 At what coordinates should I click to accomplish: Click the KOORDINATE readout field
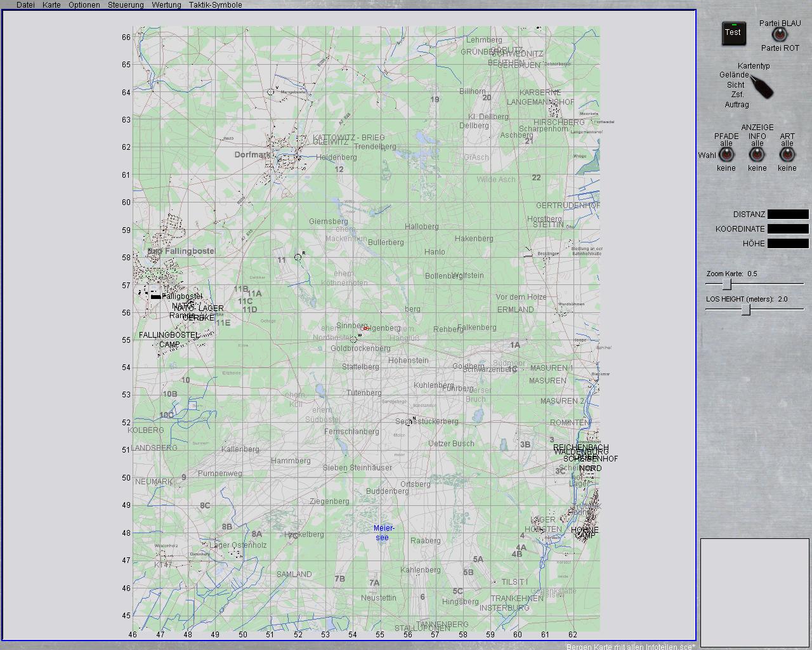pyautogui.click(x=788, y=229)
